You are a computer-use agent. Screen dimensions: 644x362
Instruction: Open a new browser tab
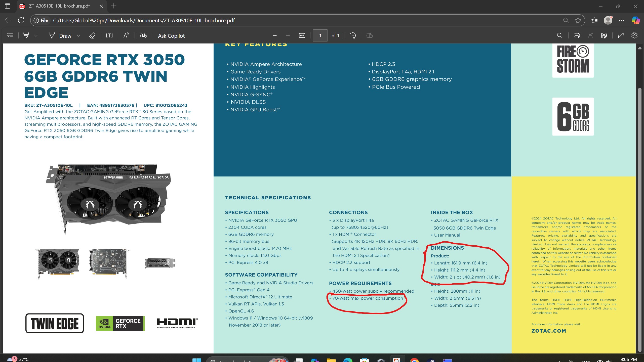tap(114, 6)
